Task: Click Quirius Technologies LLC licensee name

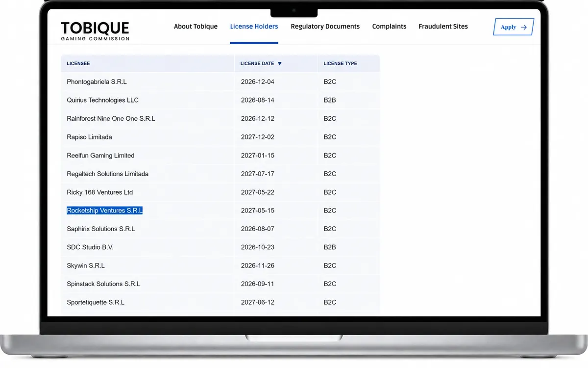Action: point(102,100)
